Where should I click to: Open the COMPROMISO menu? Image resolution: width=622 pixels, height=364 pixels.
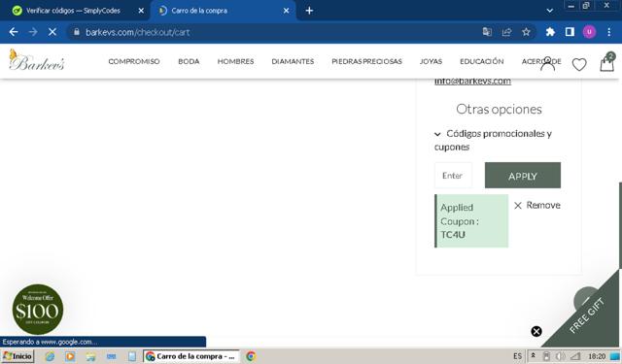[x=134, y=61]
